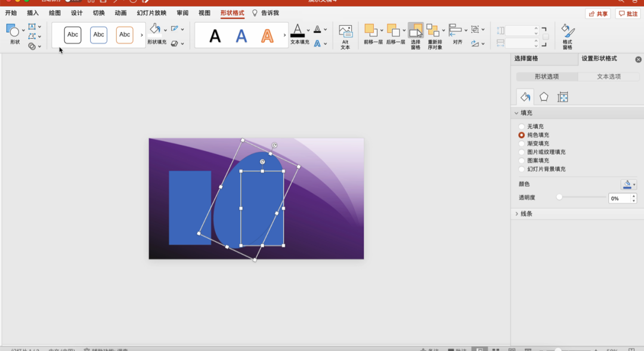Click the 透明度 slider handle
This screenshot has width=644, height=351.
point(559,197)
